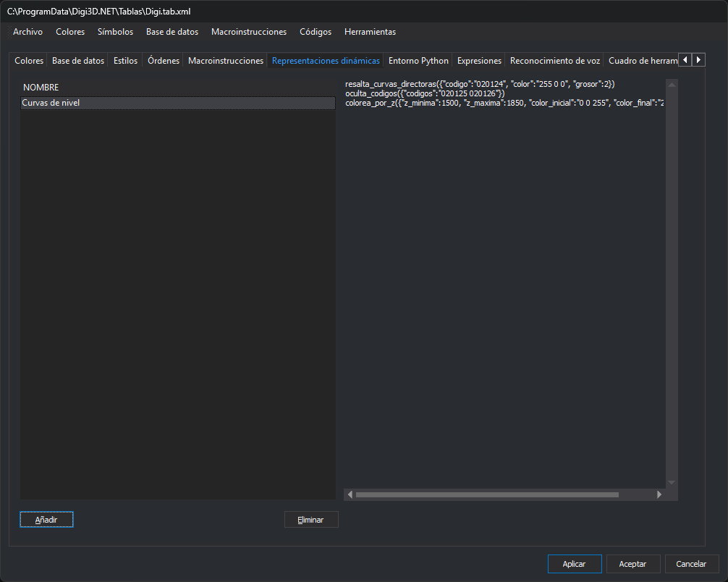Switch to the Entorno Python tab
Viewport: 728px width, 582px height.
pos(418,60)
